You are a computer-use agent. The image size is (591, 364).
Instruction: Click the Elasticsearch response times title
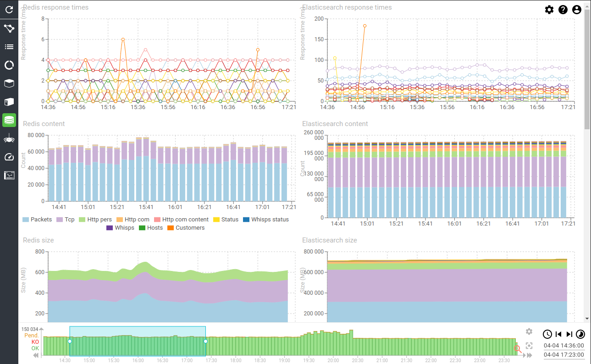[x=347, y=7]
